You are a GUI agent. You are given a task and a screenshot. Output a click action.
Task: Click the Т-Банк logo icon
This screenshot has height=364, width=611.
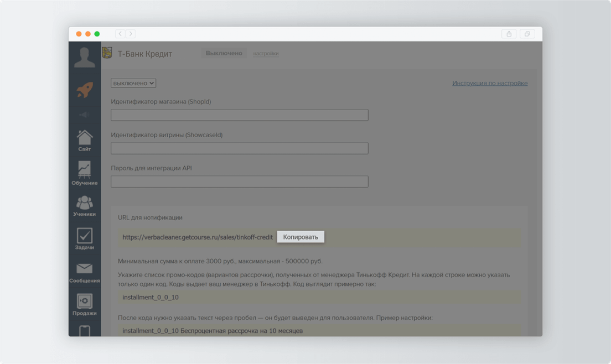point(107,53)
